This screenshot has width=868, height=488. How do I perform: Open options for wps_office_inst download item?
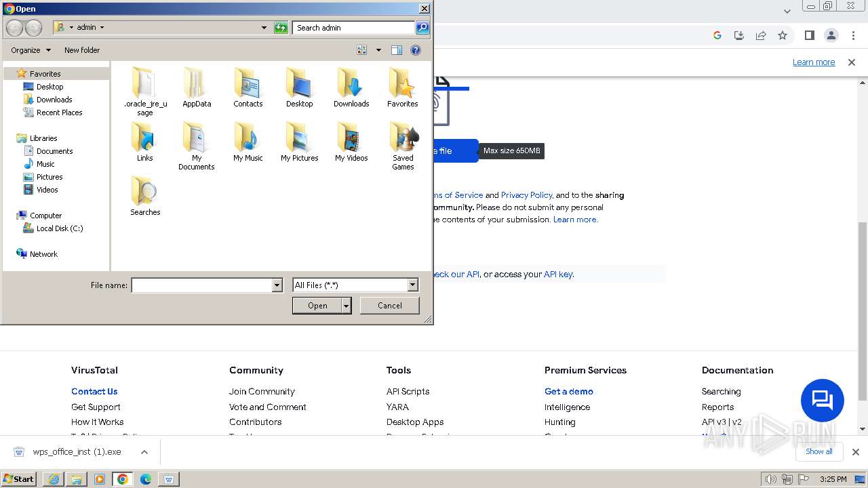click(x=144, y=452)
